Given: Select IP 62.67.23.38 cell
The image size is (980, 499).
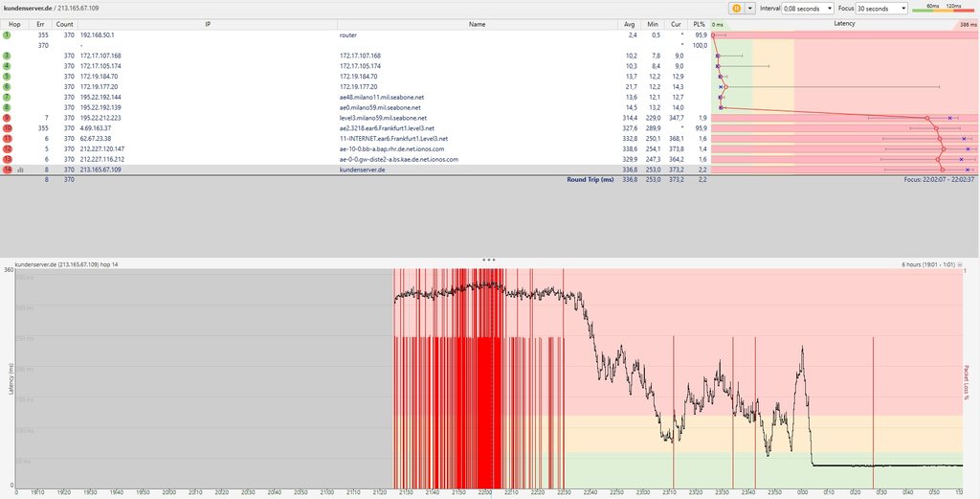Looking at the screenshot, I should pos(96,139).
